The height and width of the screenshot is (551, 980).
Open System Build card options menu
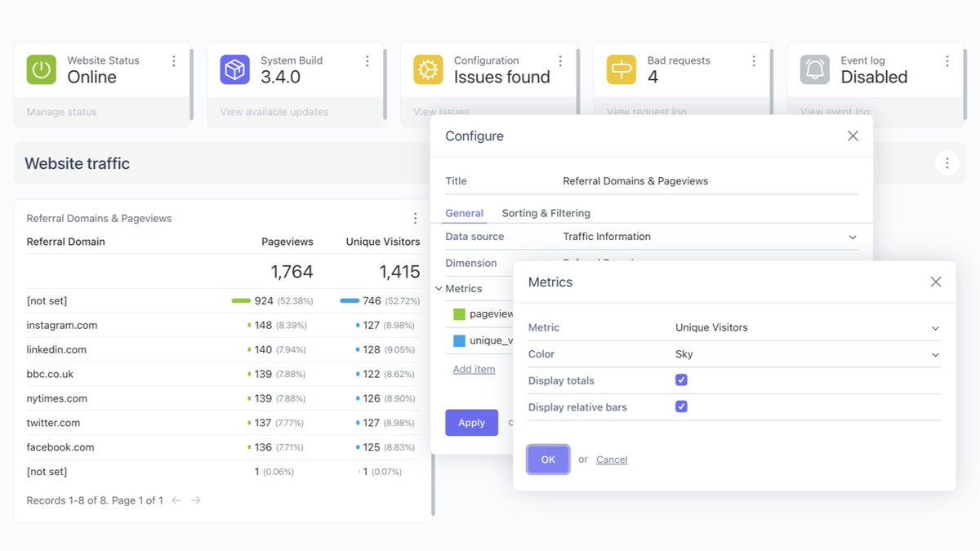(x=367, y=61)
